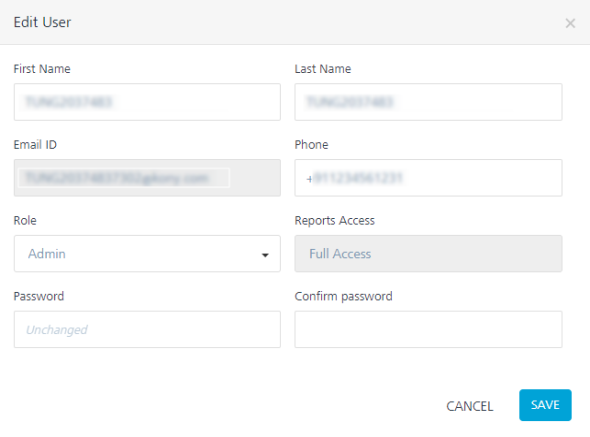The width and height of the screenshot is (590, 437).
Task: Select the Confirm password input box
Action: (x=428, y=329)
